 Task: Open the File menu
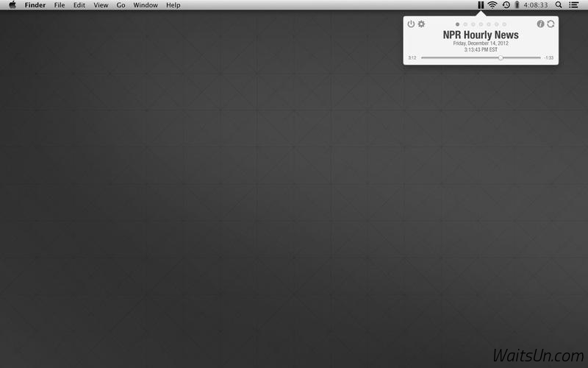point(60,5)
